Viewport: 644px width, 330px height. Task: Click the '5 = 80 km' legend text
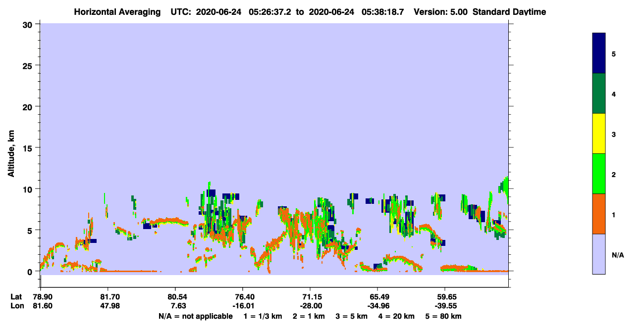(443, 316)
